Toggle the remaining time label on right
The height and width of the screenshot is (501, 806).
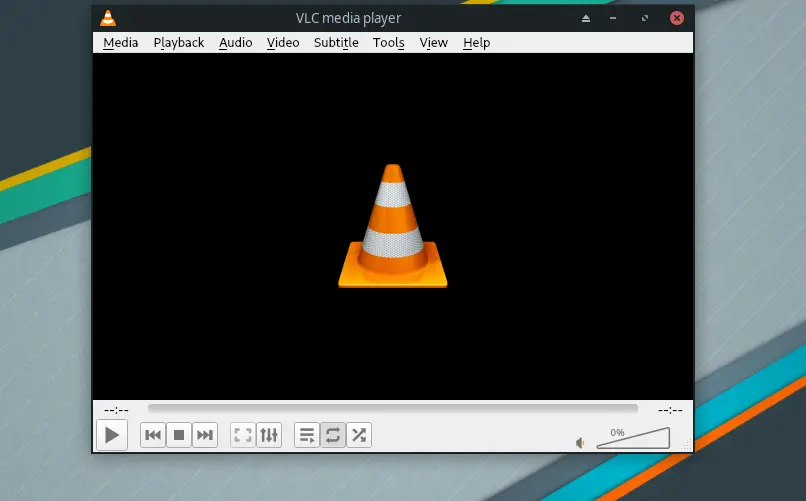tap(670, 410)
